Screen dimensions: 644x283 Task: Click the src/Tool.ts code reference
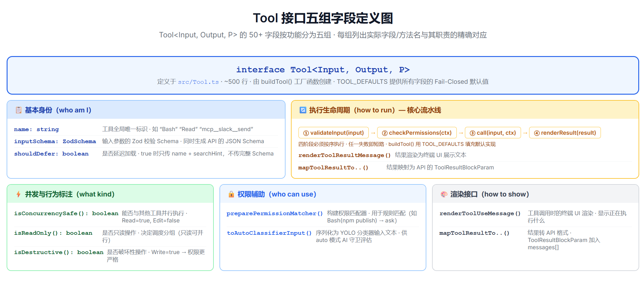tap(198, 82)
